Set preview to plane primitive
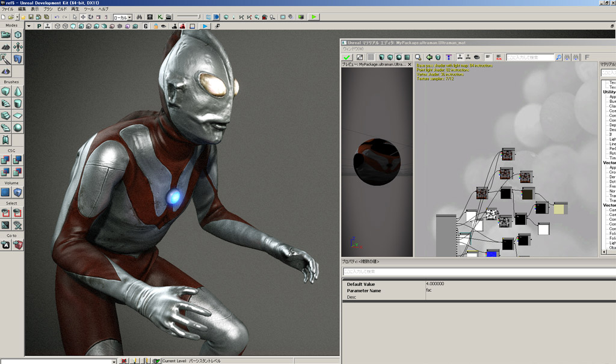The image size is (616, 364). (407, 57)
